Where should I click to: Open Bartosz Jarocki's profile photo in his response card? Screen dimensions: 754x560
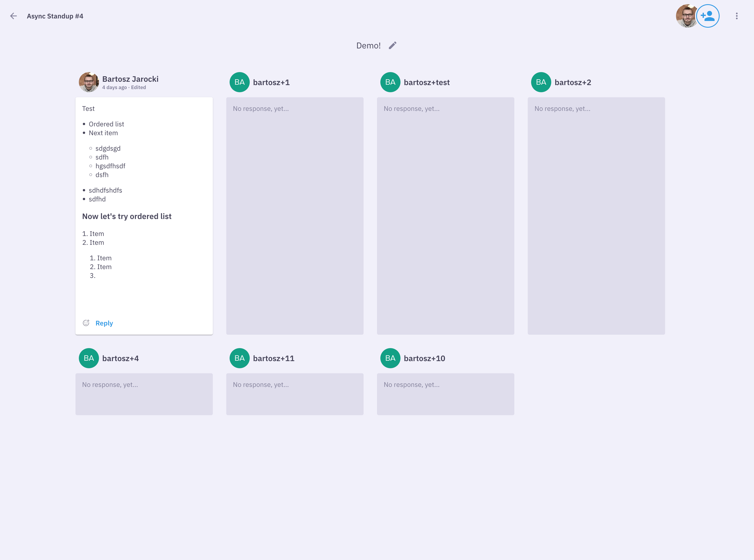click(x=88, y=82)
